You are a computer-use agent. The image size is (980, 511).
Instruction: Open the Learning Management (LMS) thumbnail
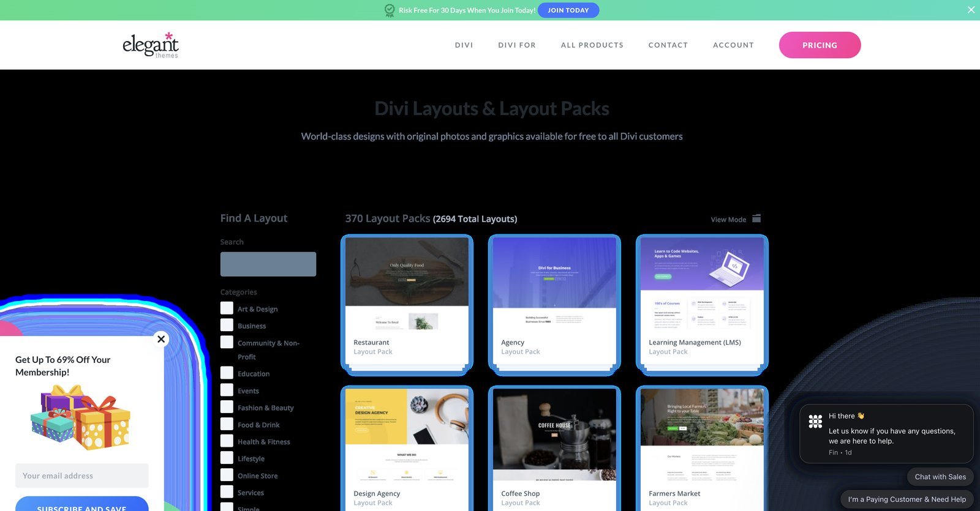(702, 285)
